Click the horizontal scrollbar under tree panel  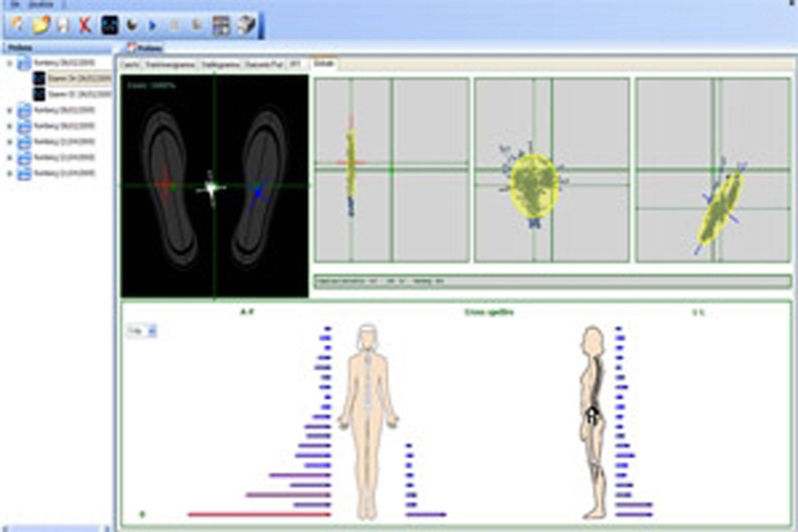(56, 528)
